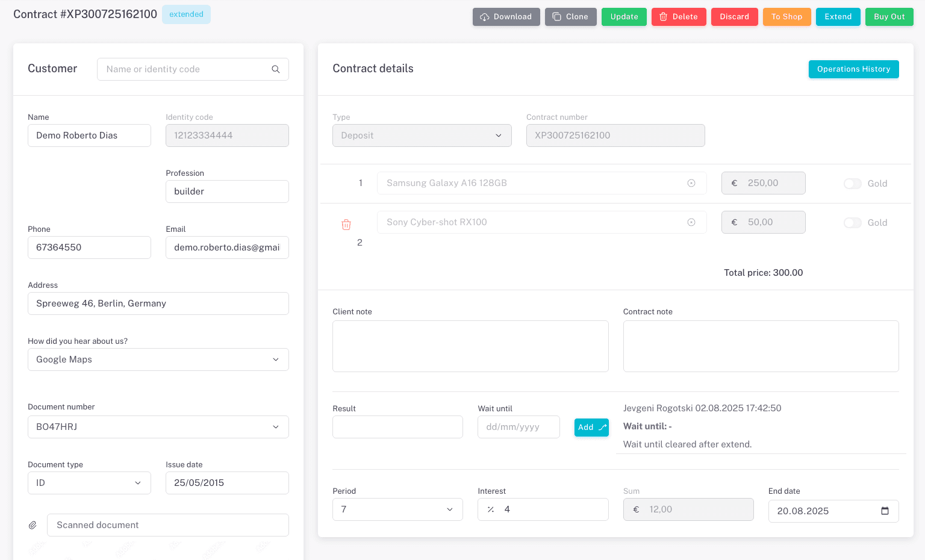Toggle Gold switch for Samsung Galaxy A16

pyautogui.click(x=853, y=184)
